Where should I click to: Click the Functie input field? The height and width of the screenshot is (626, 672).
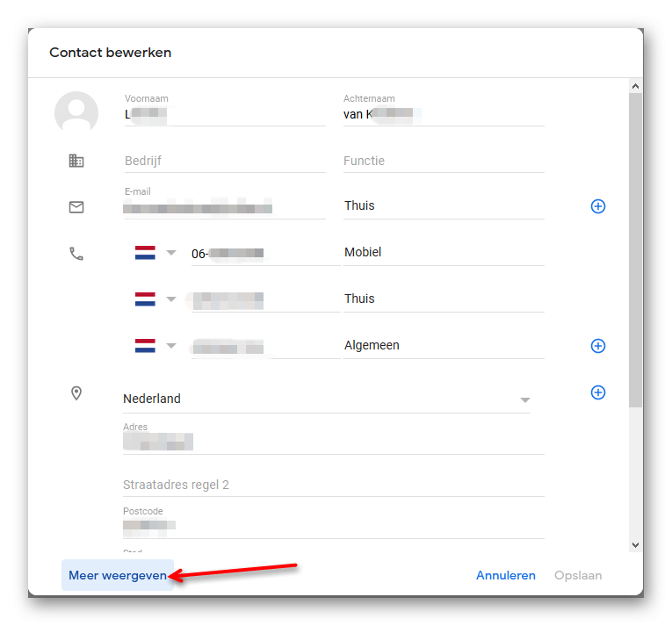[444, 161]
